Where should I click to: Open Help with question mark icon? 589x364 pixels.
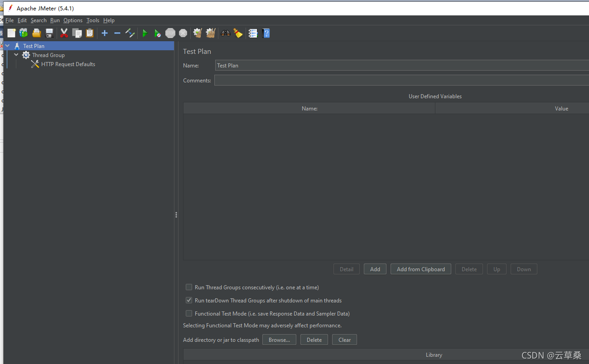pos(266,33)
